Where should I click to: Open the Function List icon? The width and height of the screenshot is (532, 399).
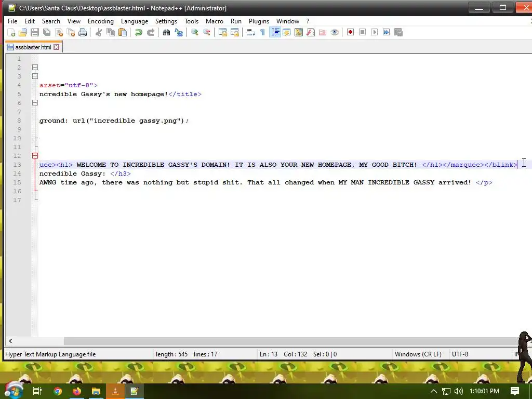click(x=311, y=32)
